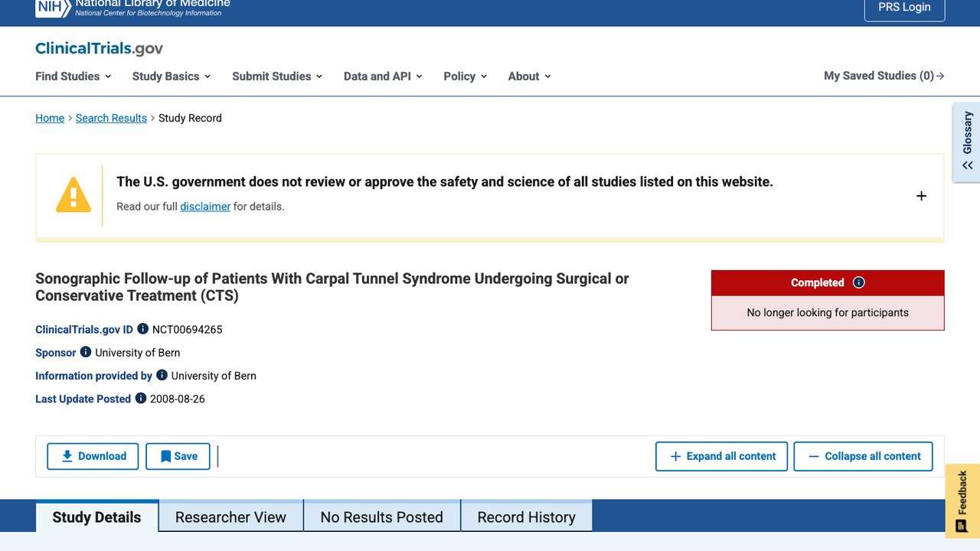
Task: Open the About menu
Action: click(530, 76)
